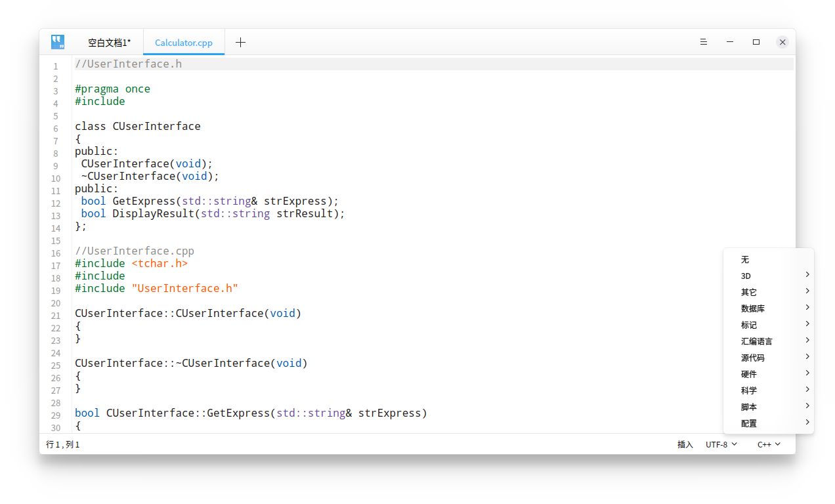Minimize the editor window
The height and width of the screenshot is (504, 835).
729,42
